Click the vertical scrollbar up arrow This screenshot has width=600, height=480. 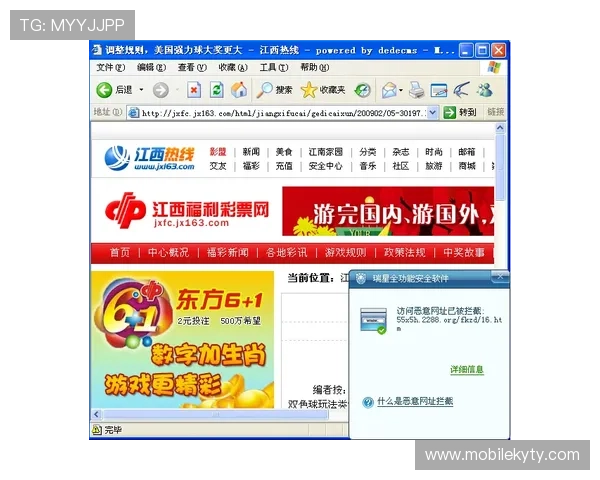(x=500, y=128)
